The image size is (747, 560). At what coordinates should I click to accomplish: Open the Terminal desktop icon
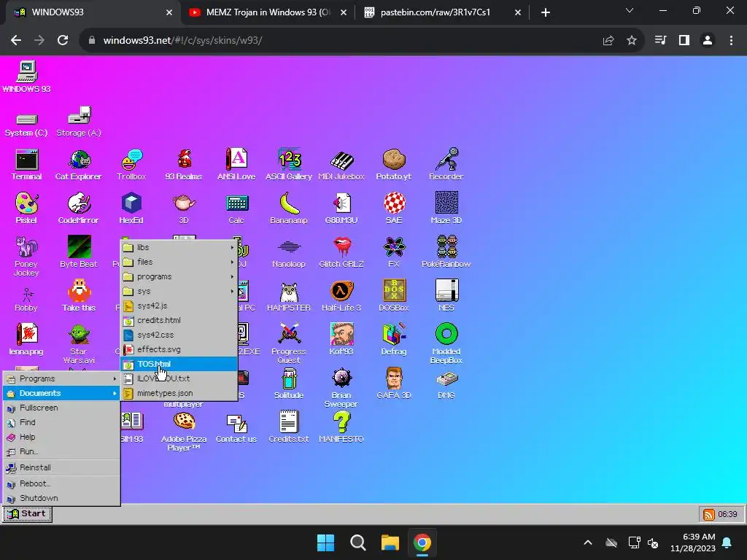27,165
